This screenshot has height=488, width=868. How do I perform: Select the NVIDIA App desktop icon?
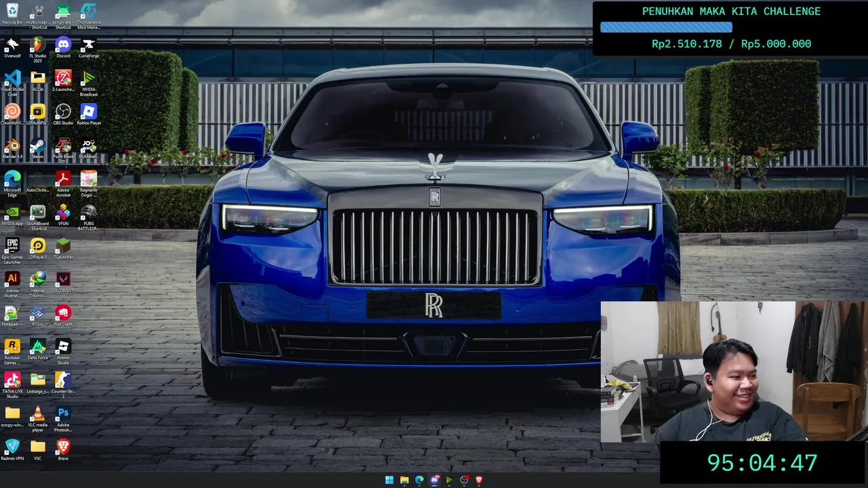(x=12, y=215)
